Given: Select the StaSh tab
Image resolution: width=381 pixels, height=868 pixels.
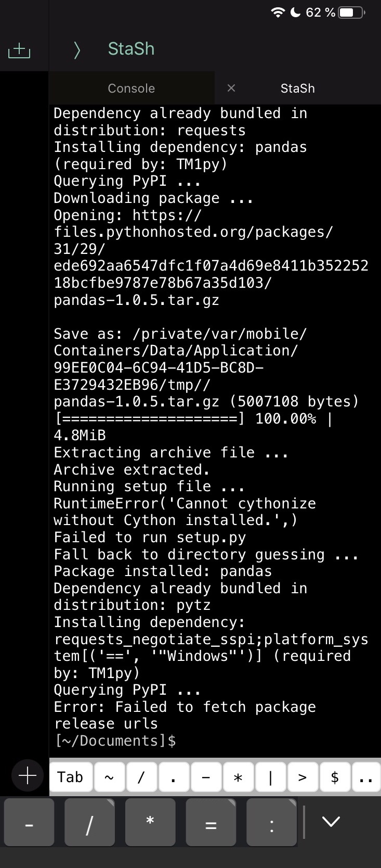Looking at the screenshot, I should coord(297,88).
